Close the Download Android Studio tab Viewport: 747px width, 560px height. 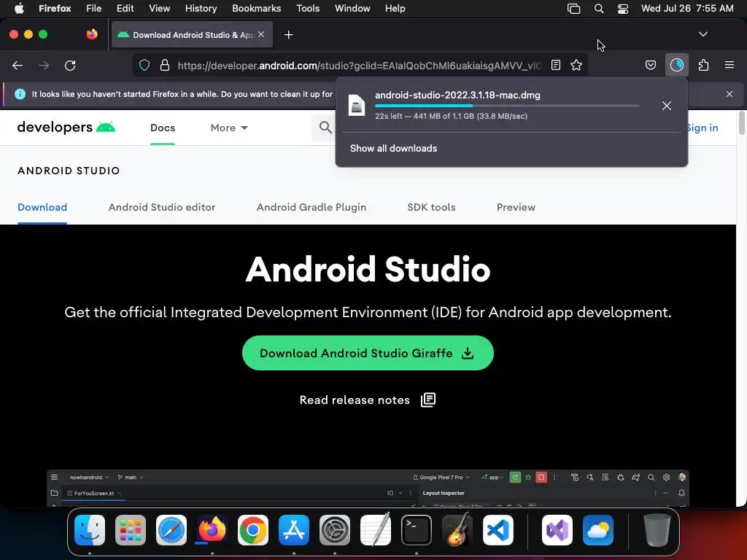click(x=261, y=34)
